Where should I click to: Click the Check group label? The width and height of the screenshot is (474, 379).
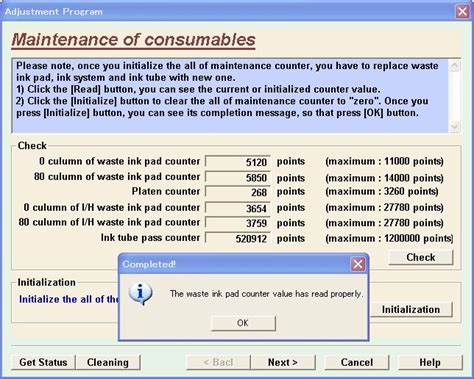pyautogui.click(x=32, y=146)
